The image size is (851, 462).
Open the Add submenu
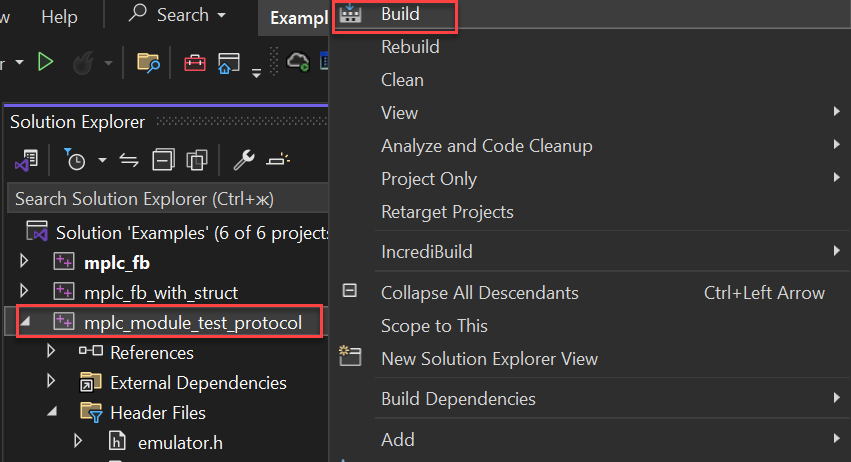click(398, 439)
